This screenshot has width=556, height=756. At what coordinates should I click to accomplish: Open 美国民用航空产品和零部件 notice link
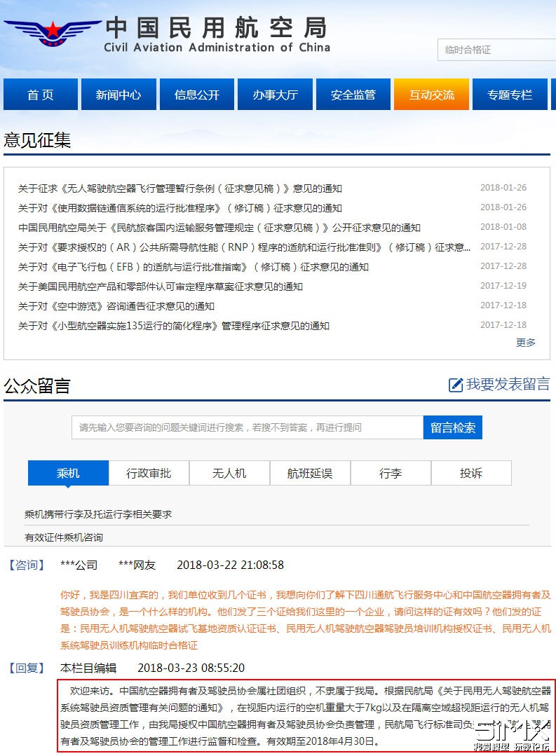pyautogui.click(x=161, y=287)
